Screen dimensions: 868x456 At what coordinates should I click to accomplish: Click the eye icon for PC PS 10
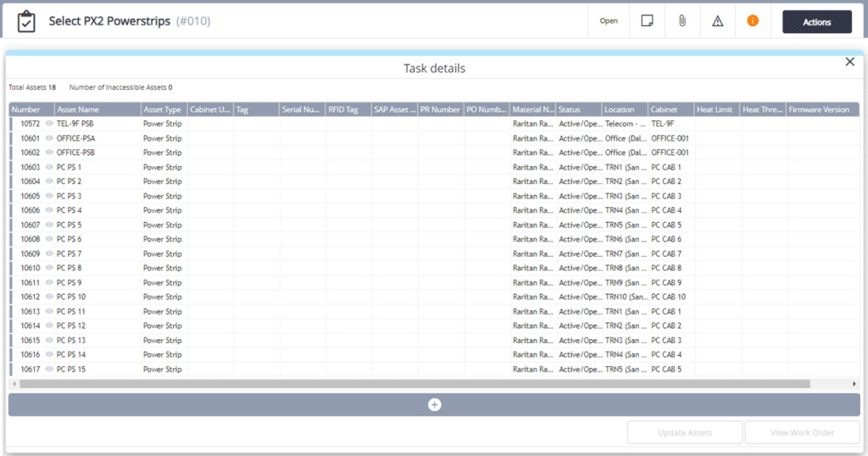point(49,298)
